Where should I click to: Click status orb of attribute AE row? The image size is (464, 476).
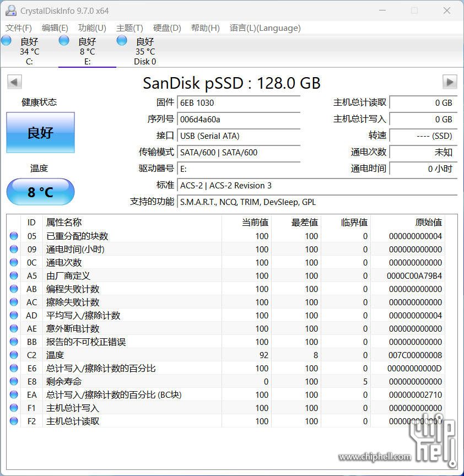(14, 328)
